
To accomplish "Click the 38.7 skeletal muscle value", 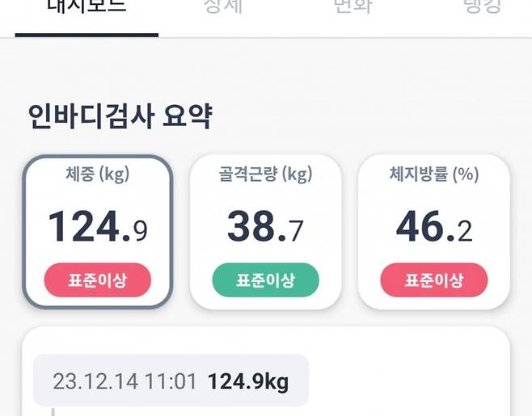I will click(x=265, y=227).
